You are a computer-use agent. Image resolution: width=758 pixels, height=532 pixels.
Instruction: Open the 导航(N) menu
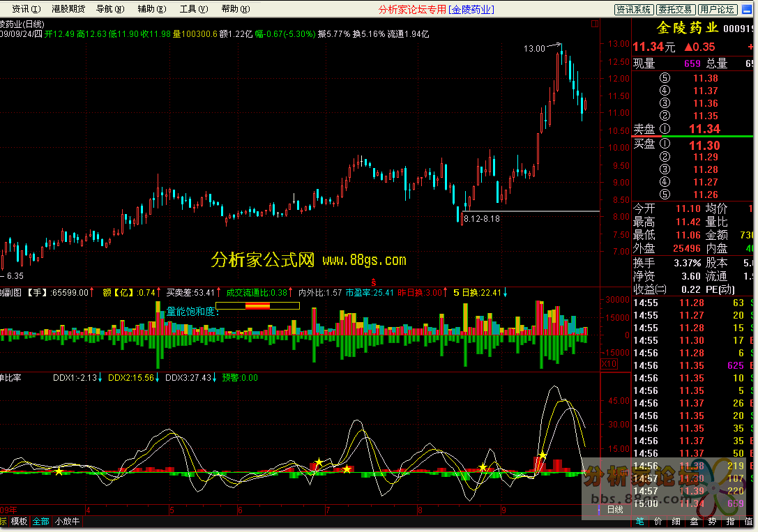click(x=110, y=8)
